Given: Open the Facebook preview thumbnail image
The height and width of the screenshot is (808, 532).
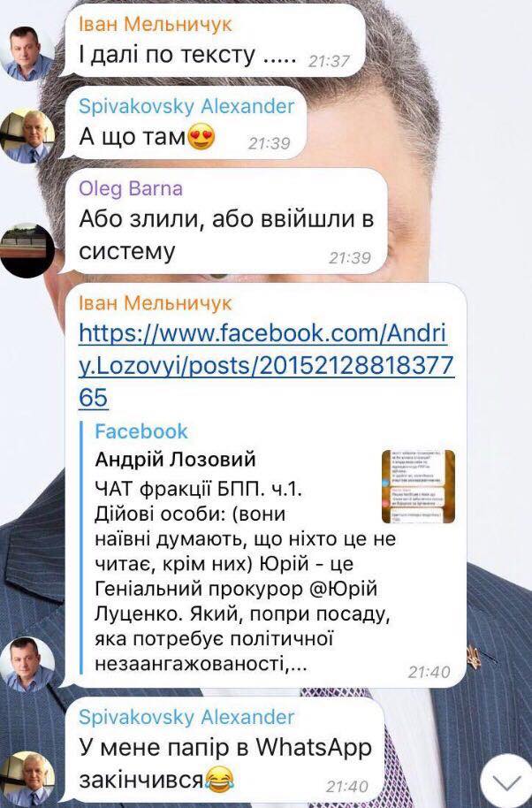Looking at the screenshot, I should point(418,486).
